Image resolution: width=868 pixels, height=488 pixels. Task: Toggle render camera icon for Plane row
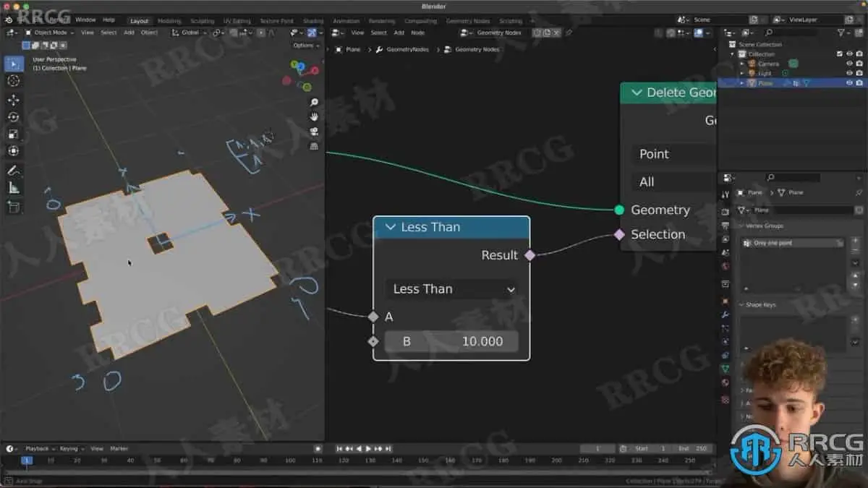click(x=859, y=83)
